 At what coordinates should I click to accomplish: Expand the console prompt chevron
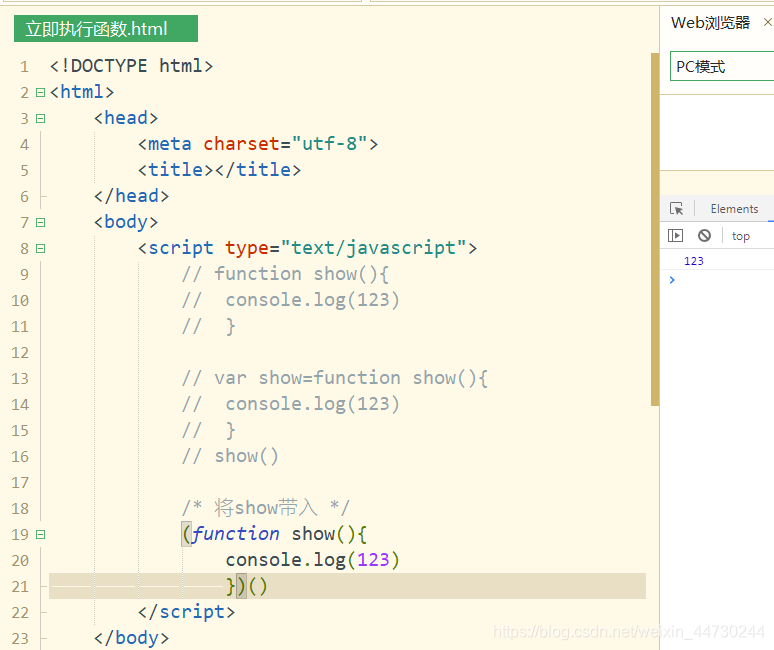672,280
